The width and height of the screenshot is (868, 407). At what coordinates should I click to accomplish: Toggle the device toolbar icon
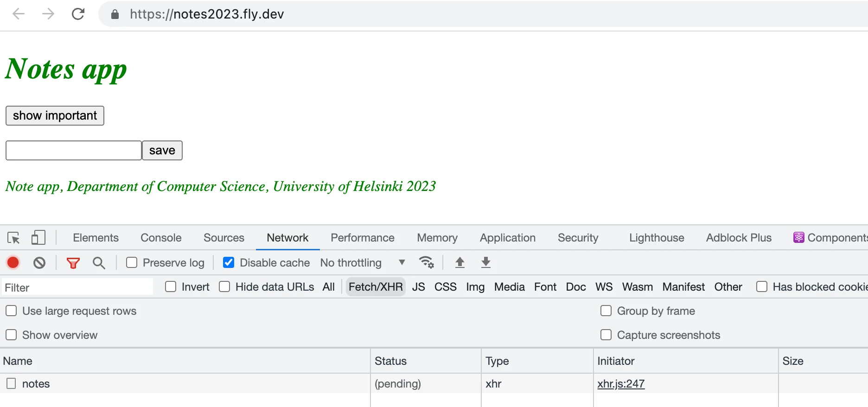38,238
